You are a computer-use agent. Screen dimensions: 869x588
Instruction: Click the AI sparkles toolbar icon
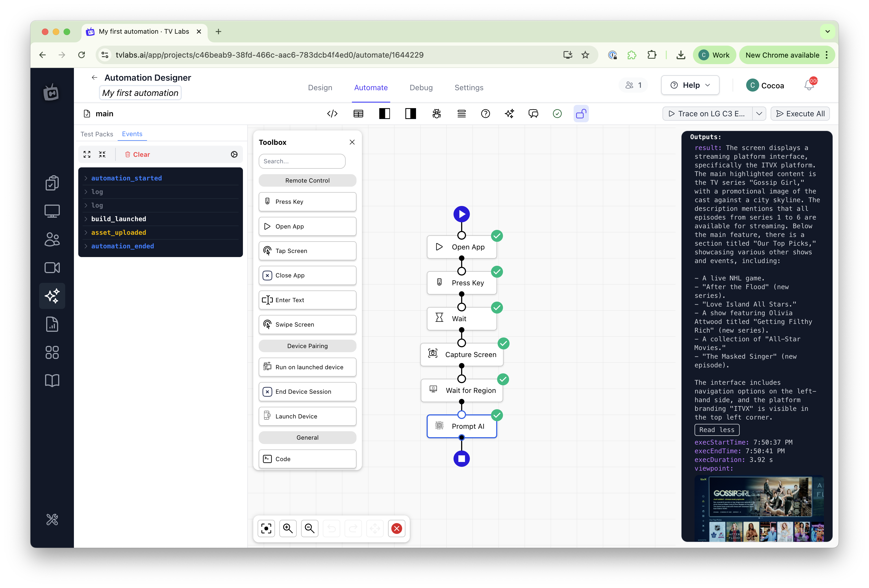[509, 114]
